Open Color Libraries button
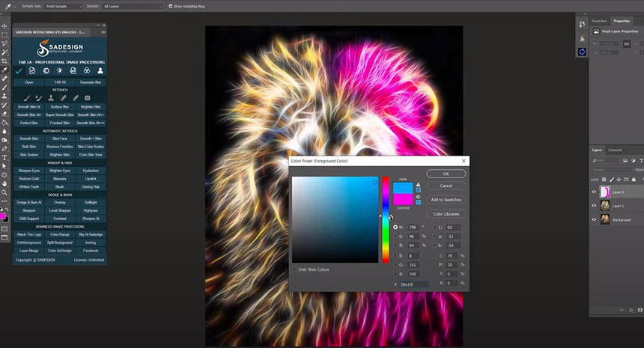The height and width of the screenshot is (348, 644). pyautogui.click(x=446, y=214)
